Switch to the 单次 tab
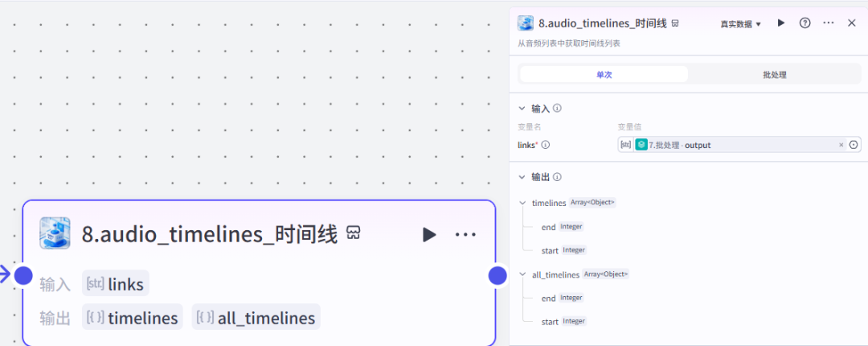 (604, 74)
